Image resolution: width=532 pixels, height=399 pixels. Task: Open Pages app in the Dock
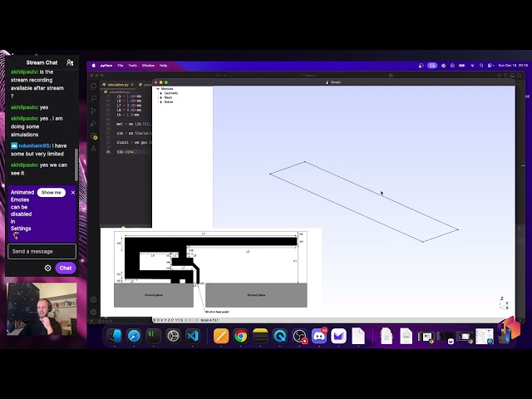click(221, 336)
